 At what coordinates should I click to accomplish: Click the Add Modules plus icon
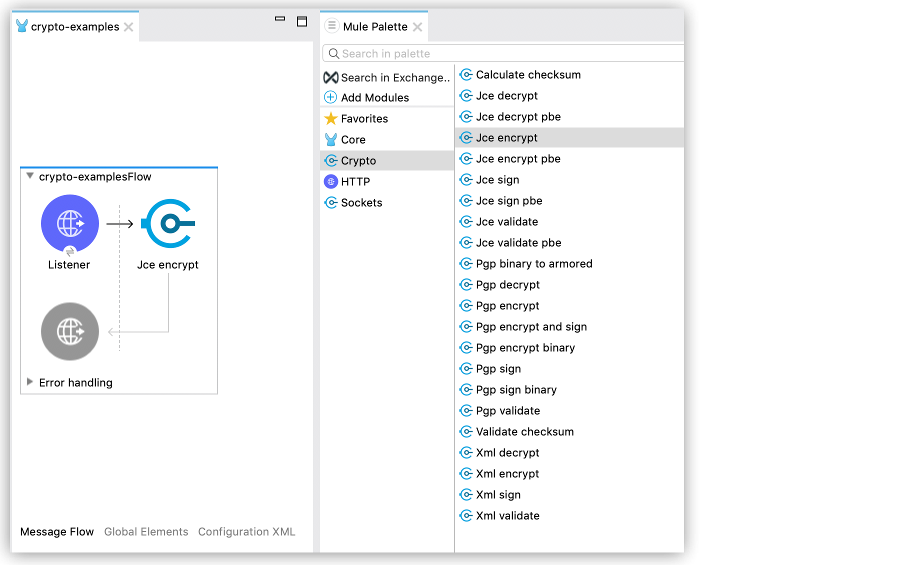pos(330,97)
